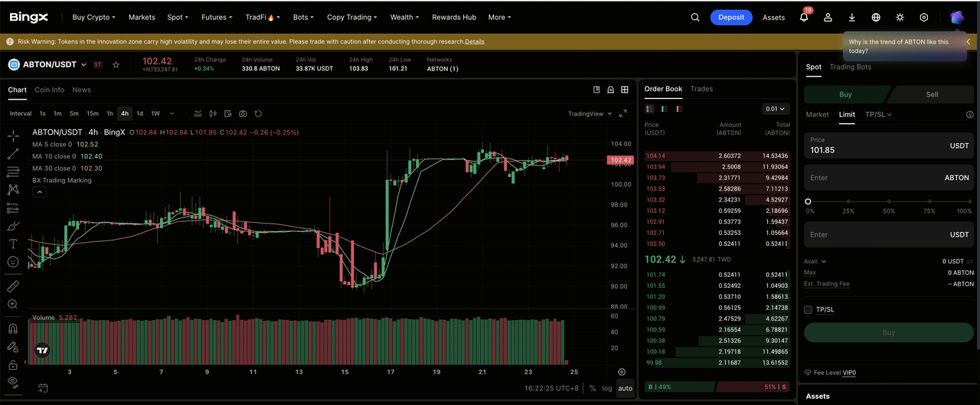
Task: Open chart settings template icon
Action: click(229, 113)
